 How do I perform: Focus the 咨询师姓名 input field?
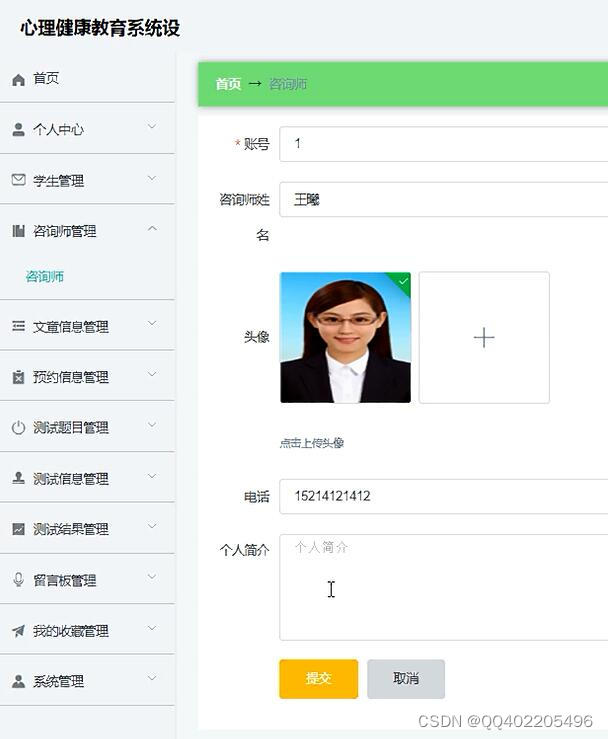coord(444,199)
